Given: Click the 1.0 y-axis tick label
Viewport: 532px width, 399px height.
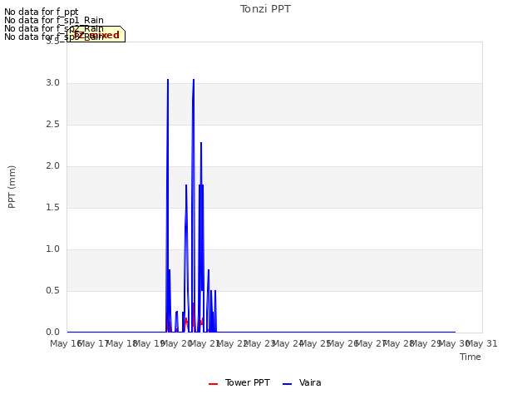Looking at the screenshot, I should (52, 249).
